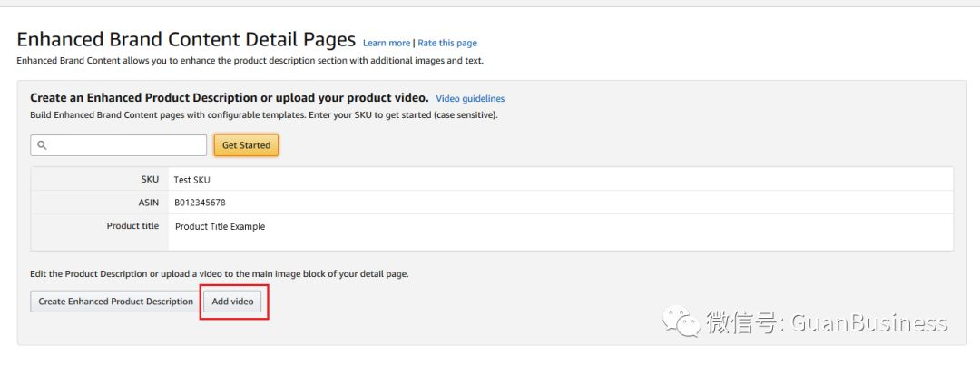Click Create Enhanced Product Description button
980x366 pixels.
point(115,302)
